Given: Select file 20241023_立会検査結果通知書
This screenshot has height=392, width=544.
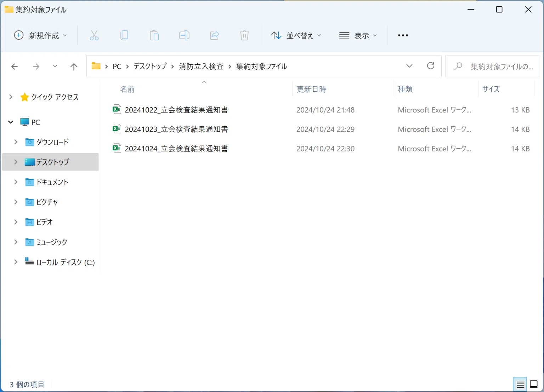Looking at the screenshot, I should (176, 129).
